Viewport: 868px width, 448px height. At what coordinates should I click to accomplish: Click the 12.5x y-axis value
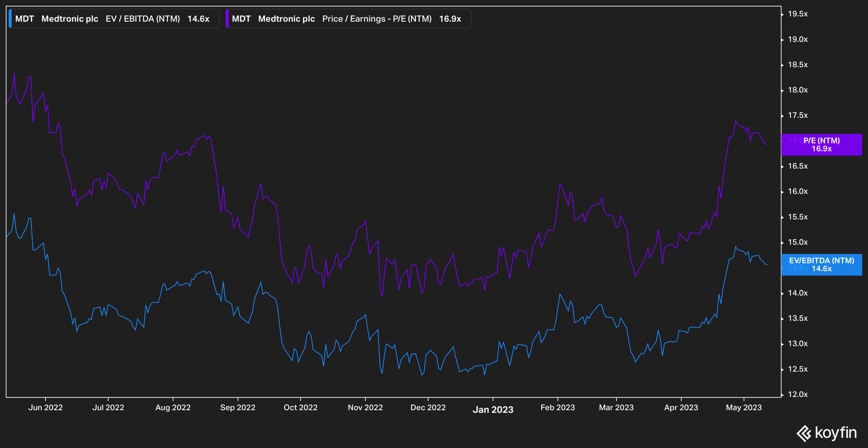click(x=798, y=369)
